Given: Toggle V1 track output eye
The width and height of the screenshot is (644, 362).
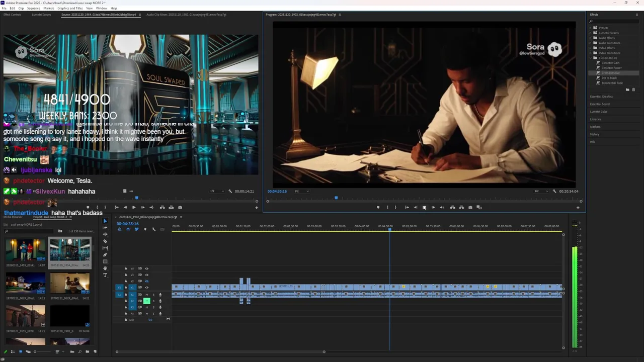Looking at the screenshot, I should (x=147, y=288).
